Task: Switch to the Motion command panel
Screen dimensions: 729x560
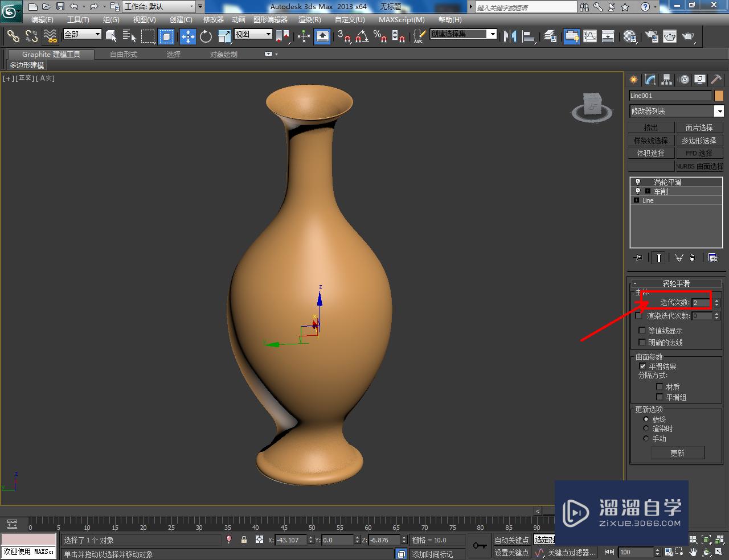Action: click(684, 80)
